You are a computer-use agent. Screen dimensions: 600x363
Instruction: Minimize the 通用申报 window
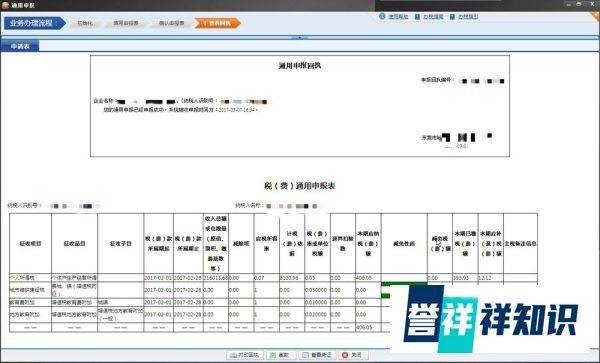[569, 4]
